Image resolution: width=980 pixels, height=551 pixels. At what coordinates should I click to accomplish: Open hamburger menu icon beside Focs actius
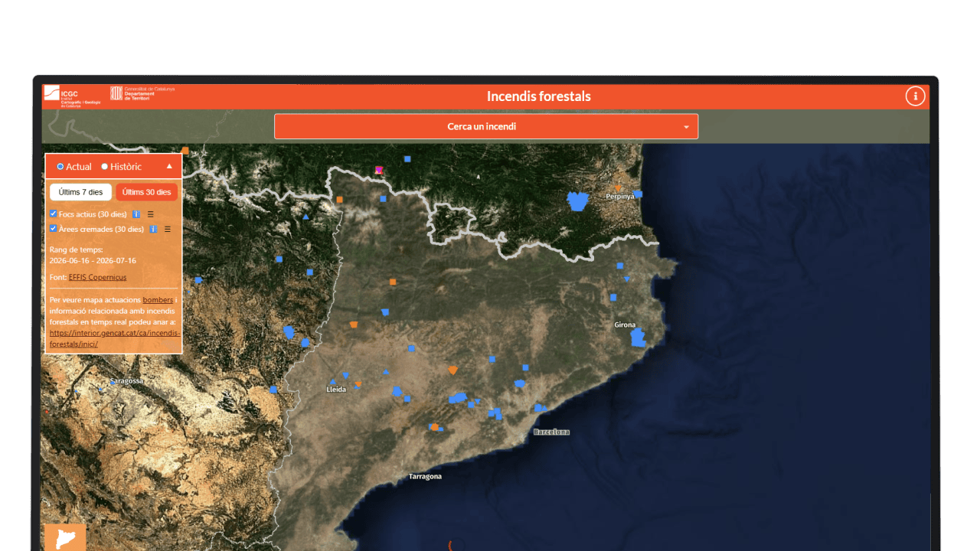tap(150, 214)
